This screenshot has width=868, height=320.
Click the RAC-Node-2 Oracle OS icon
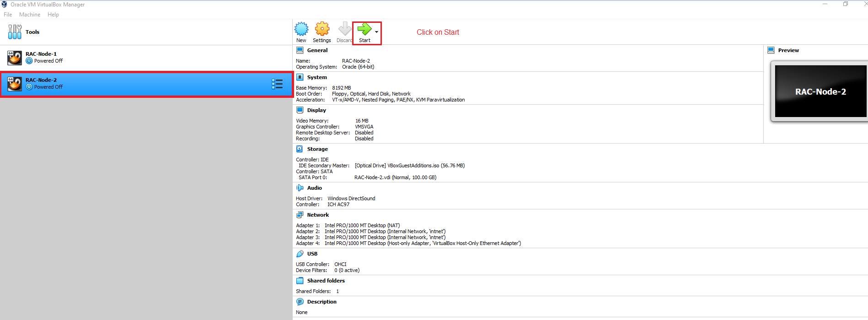coord(15,84)
